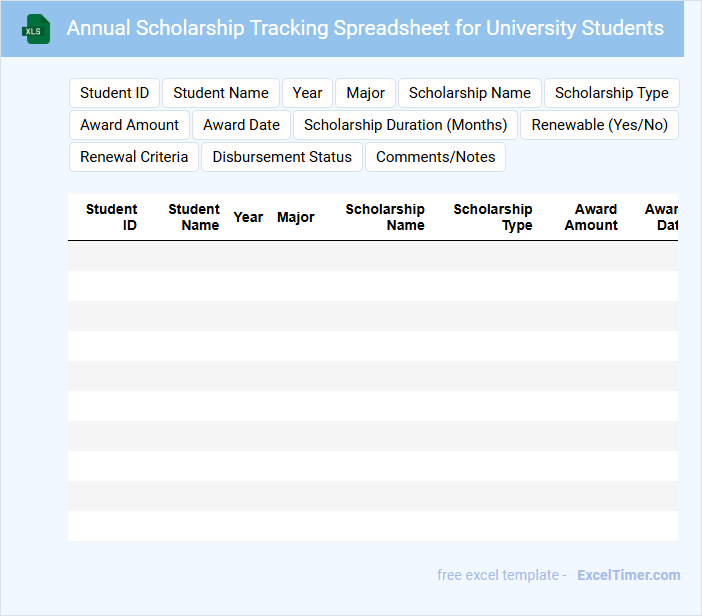The height and width of the screenshot is (616, 702).
Task: Click the Year tag button
Action: tap(307, 93)
